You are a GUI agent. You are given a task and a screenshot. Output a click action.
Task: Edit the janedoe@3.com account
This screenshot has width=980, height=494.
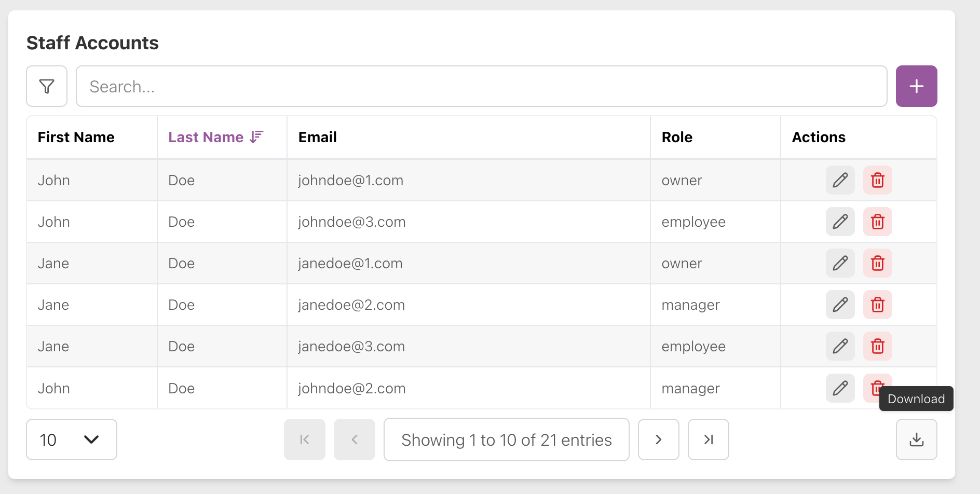pyautogui.click(x=840, y=346)
